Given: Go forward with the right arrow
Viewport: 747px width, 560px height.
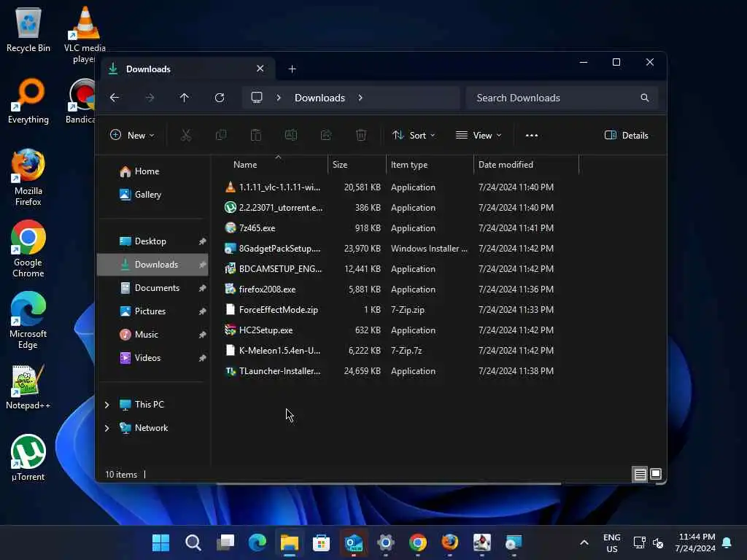Looking at the screenshot, I should pos(150,98).
